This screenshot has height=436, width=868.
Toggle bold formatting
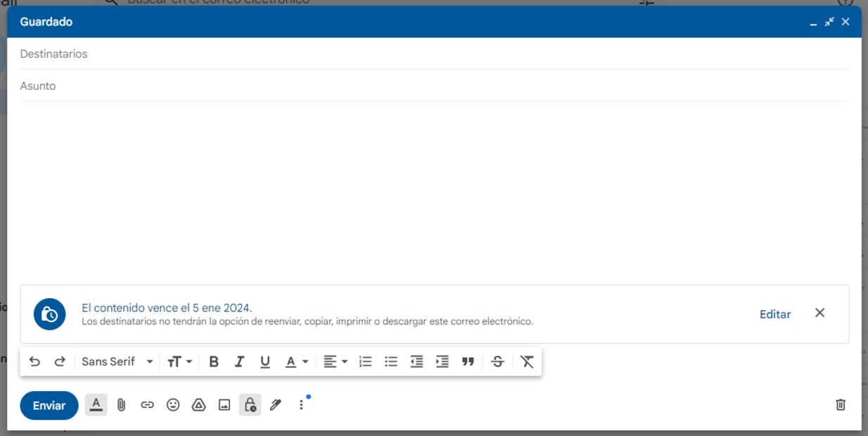pyautogui.click(x=214, y=361)
